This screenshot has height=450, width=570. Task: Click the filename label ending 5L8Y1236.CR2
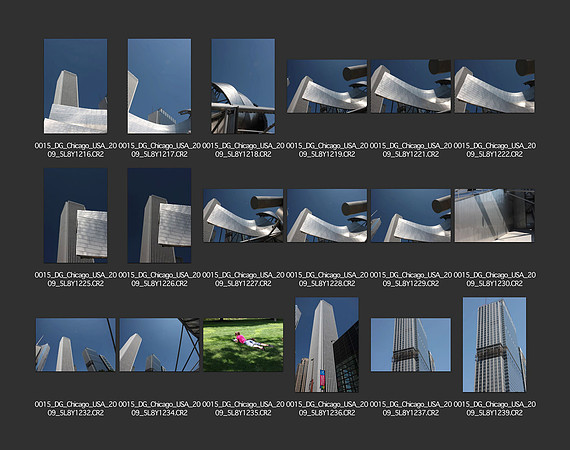pos(327,409)
